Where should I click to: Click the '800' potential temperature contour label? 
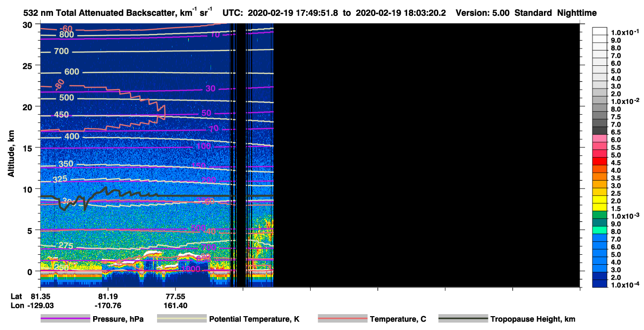[66, 35]
